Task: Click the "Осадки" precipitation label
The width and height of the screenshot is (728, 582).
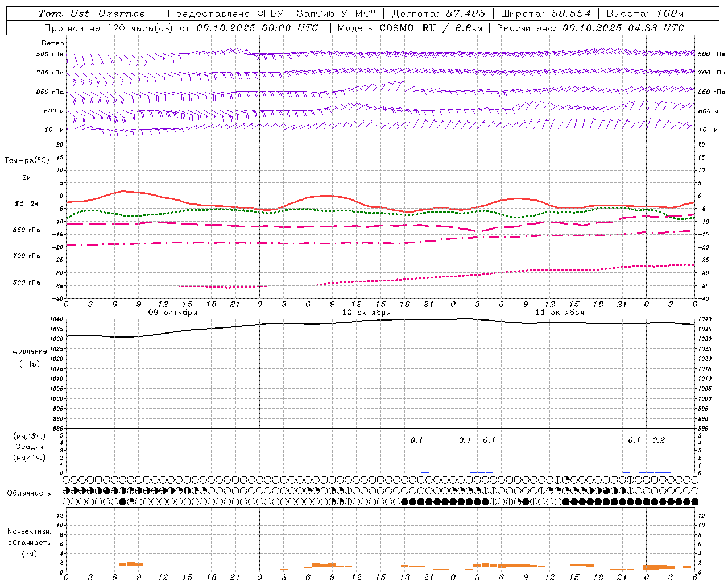Action: [x=30, y=447]
